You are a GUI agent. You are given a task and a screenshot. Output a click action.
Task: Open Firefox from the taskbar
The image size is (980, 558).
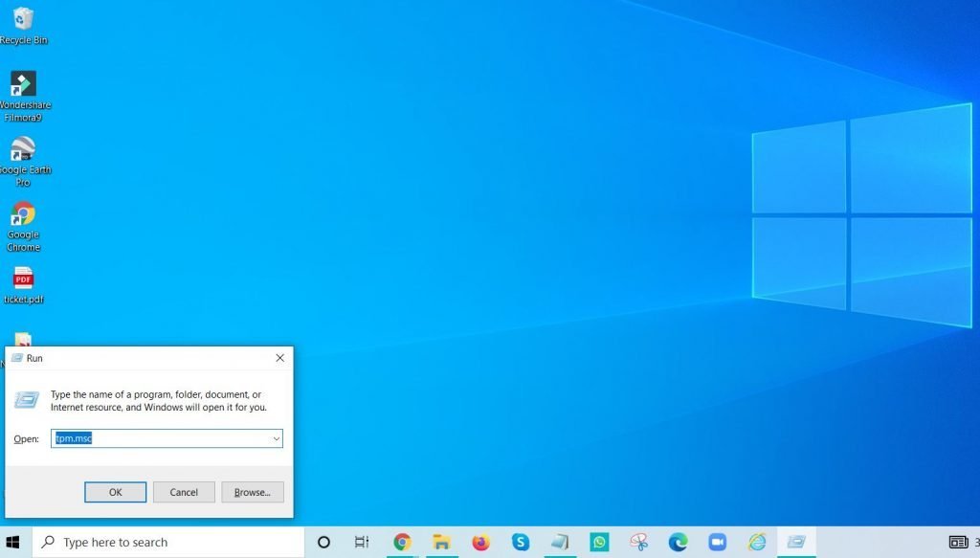coord(480,542)
